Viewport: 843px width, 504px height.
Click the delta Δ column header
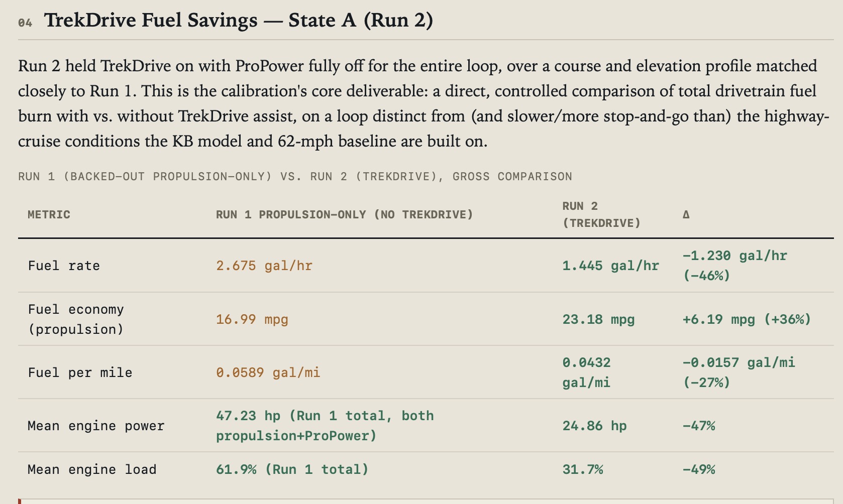686,215
